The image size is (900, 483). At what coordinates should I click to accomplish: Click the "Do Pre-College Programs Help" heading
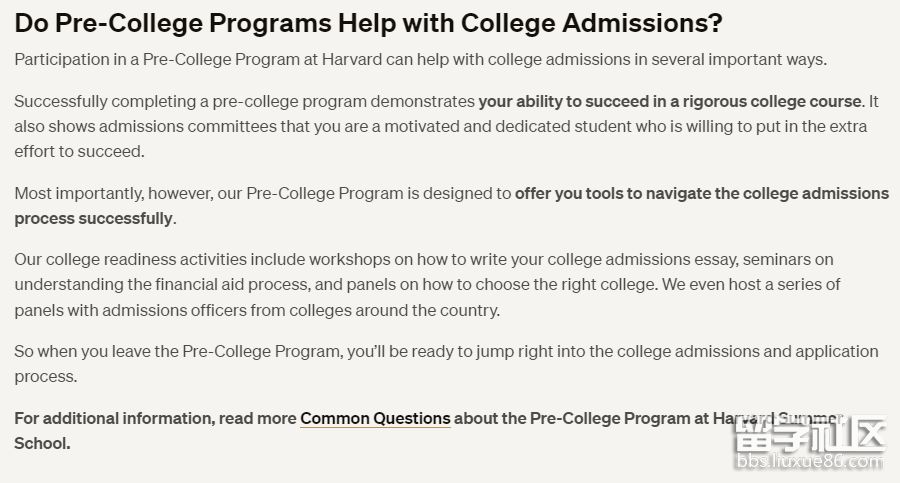pos(368,23)
